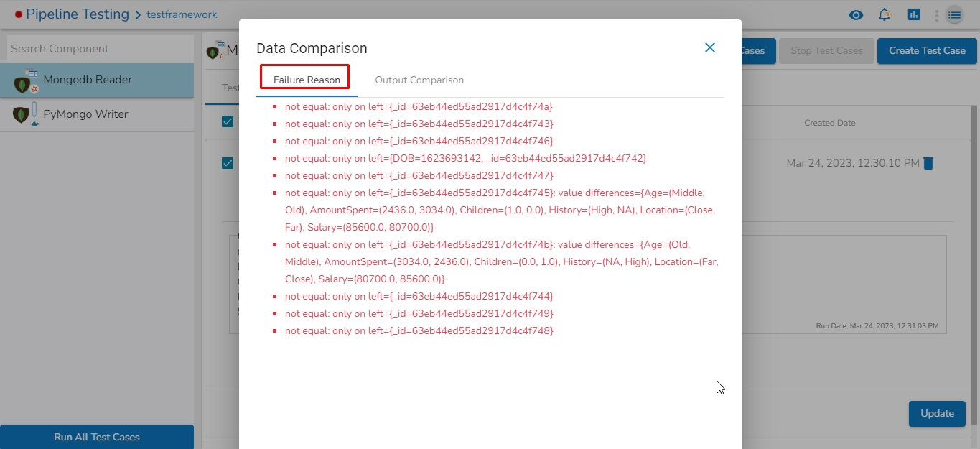980x449 pixels.
Task: Click the Mongodb Reader component icon
Action: 26,81
